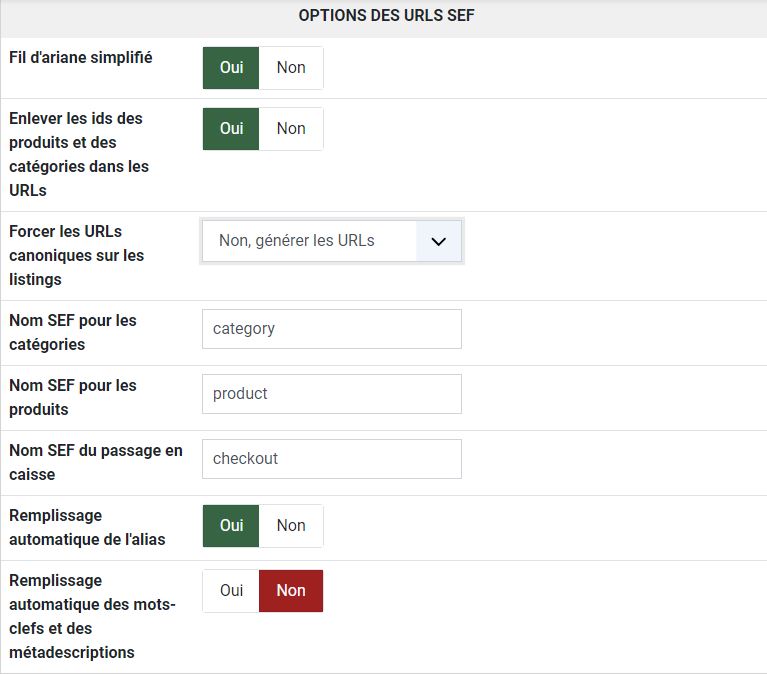This screenshot has height=674, width=767.
Task: Enable removing product ids from URLs (Oui)
Action: tap(231, 129)
